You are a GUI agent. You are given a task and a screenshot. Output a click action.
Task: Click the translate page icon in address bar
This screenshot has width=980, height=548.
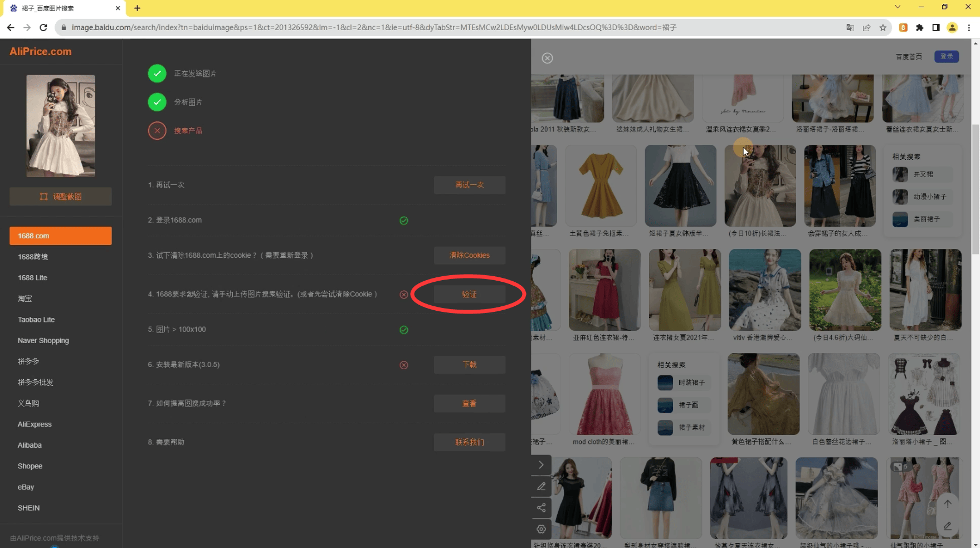tap(850, 27)
